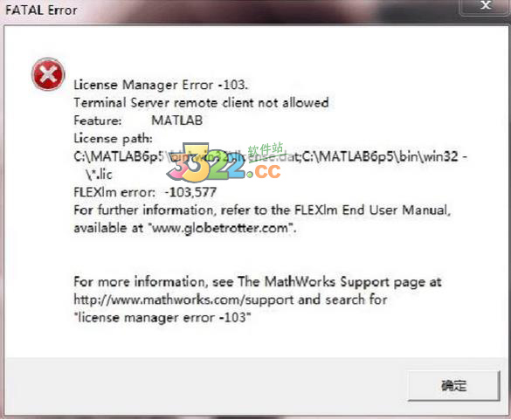Click the MATLAB feature name value

(177, 120)
